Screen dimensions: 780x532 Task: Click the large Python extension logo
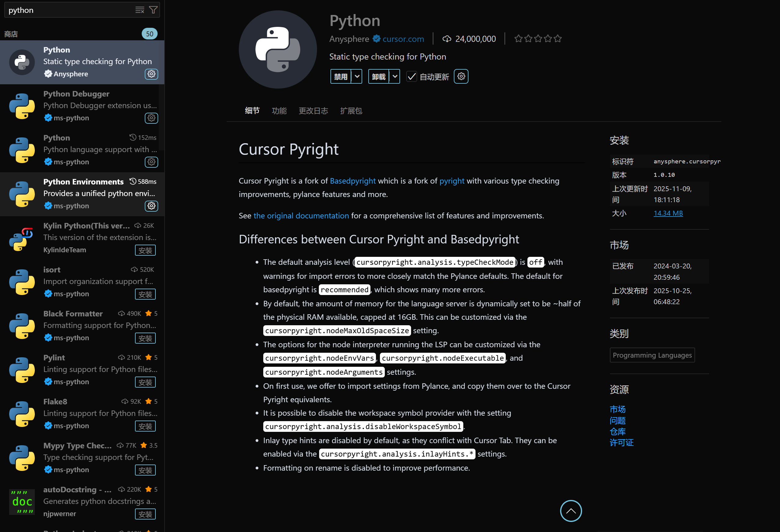pos(278,50)
